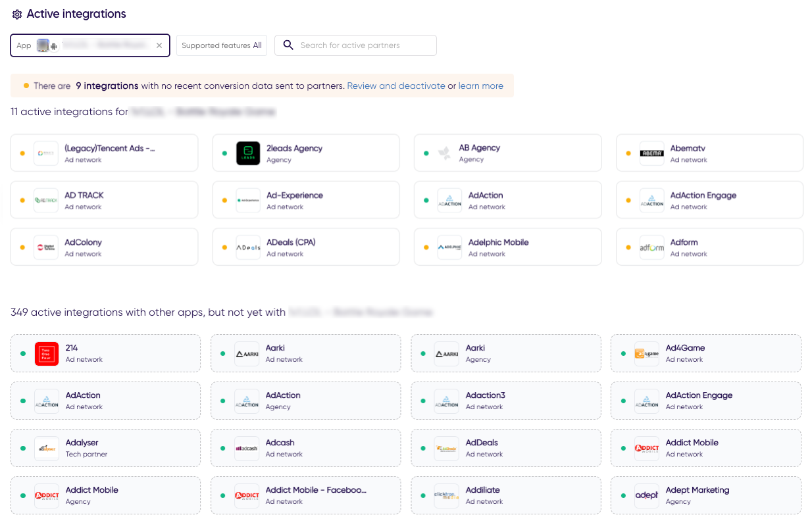The width and height of the screenshot is (812, 519).
Task: Select the Aarki ad network logo
Action: pyautogui.click(x=247, y=353)
